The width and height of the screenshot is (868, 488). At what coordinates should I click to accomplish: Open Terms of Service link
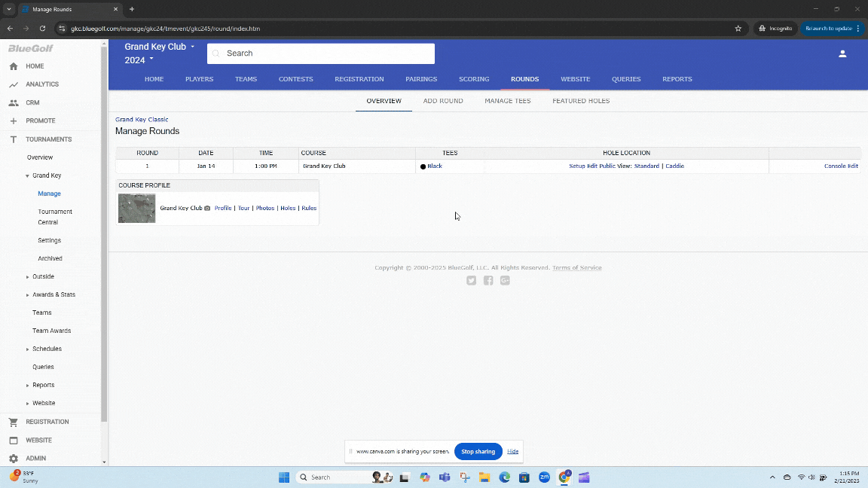click(x=577, y=268)
